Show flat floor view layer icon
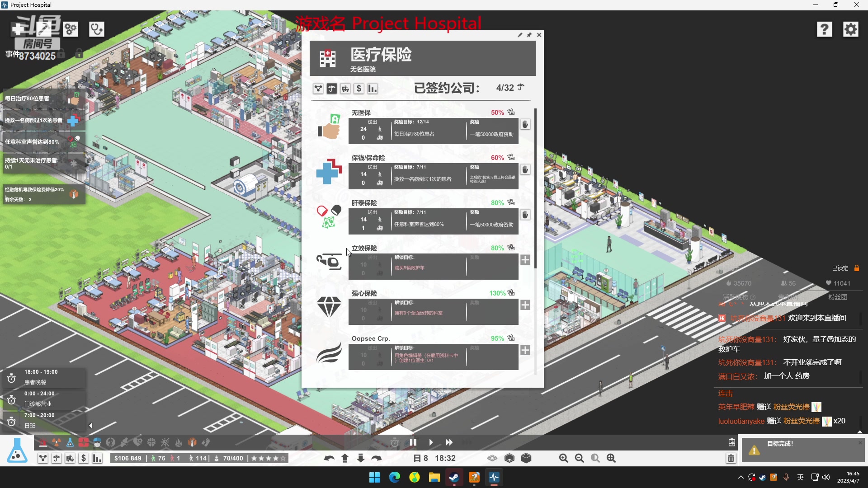 point(492,458)
